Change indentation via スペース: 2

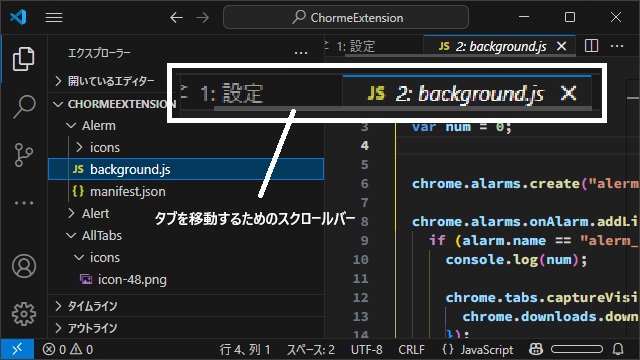311,349
